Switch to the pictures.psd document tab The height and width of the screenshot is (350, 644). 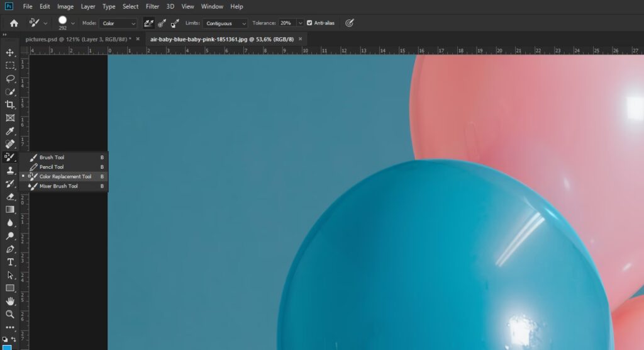point(77,39)
